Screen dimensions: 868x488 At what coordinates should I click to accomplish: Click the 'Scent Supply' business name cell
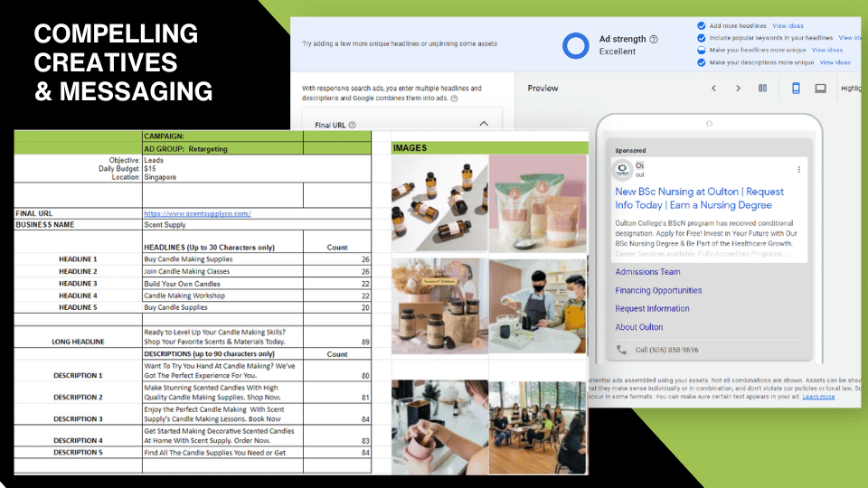tap(257, 225)
